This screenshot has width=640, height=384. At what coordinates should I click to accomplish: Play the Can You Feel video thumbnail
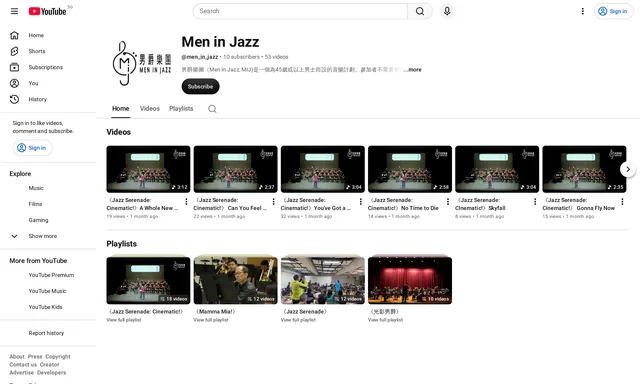(x=236, y=169)
